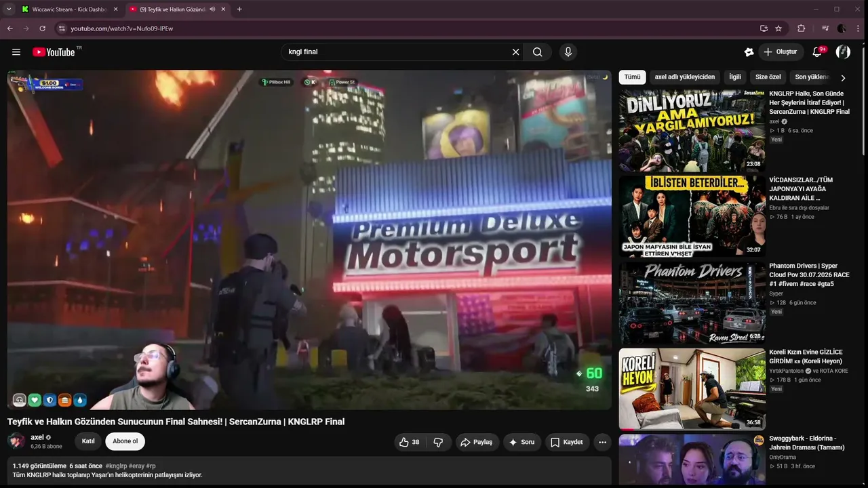The image size is (868, 488).
Task: Click the address bar URL
Action: tap(122, 28)
